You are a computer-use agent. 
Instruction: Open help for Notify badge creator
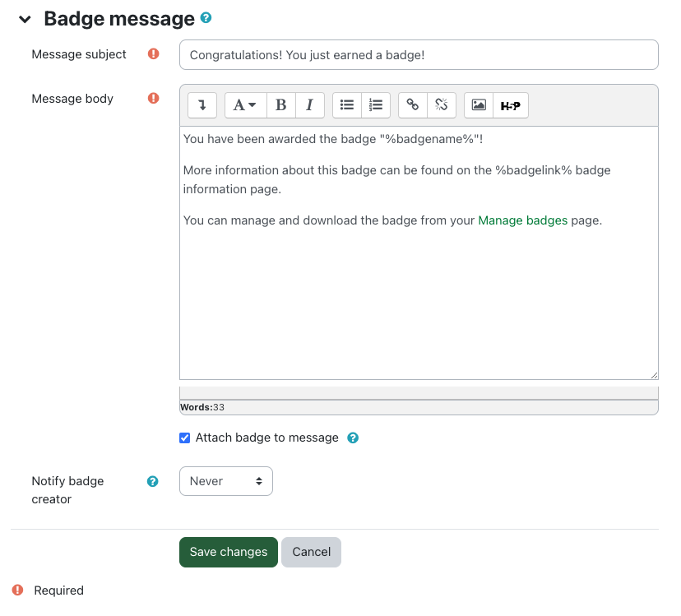pyautogui.click(x=152, y=482)
